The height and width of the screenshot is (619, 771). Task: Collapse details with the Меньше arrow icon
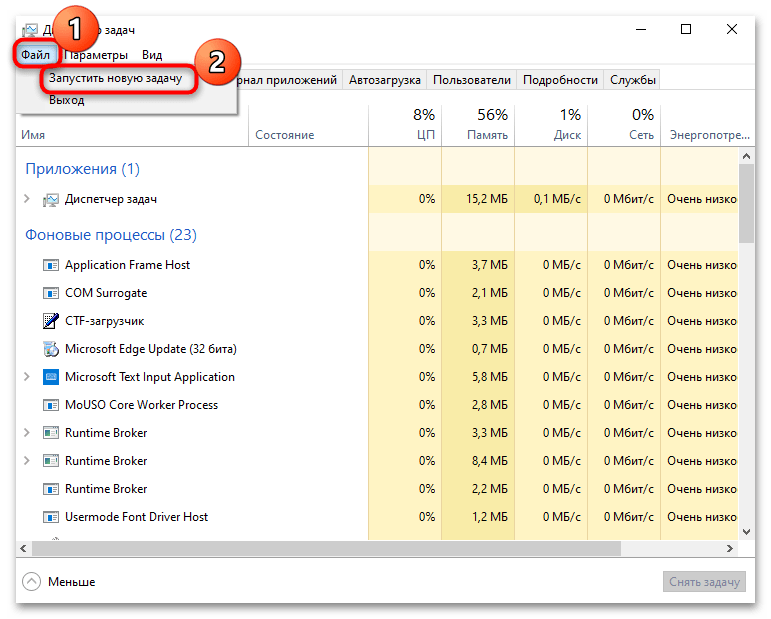pyautogui.click(x=31, y=582)
